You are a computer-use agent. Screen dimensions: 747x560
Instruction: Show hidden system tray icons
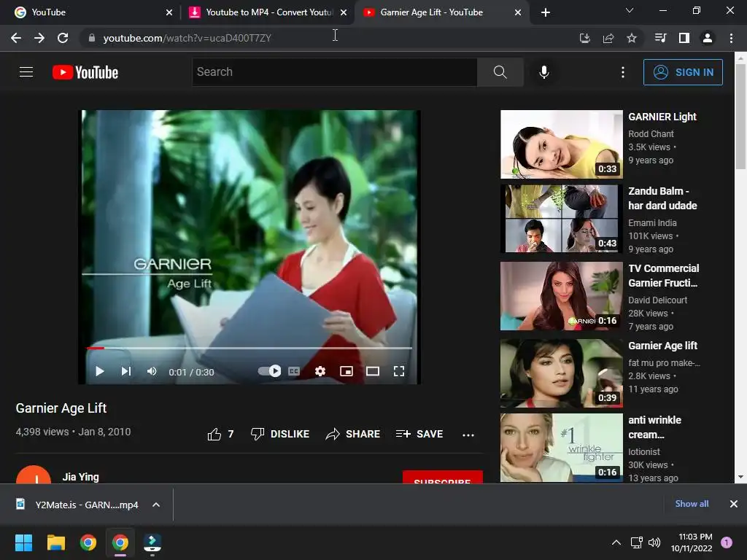point(616,542)
